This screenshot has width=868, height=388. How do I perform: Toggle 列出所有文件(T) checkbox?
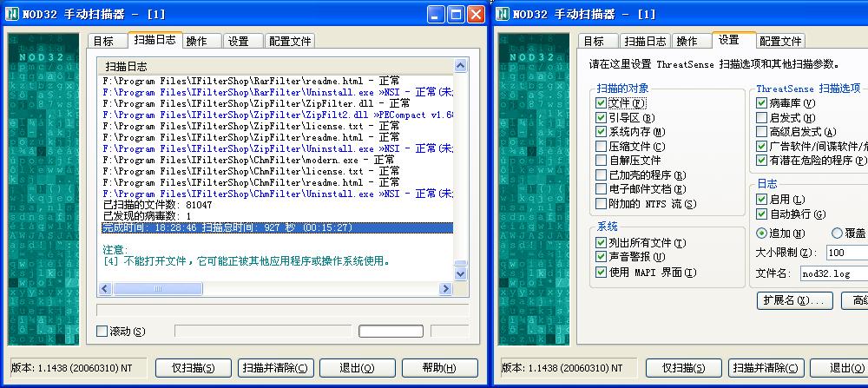click(601, 242)
